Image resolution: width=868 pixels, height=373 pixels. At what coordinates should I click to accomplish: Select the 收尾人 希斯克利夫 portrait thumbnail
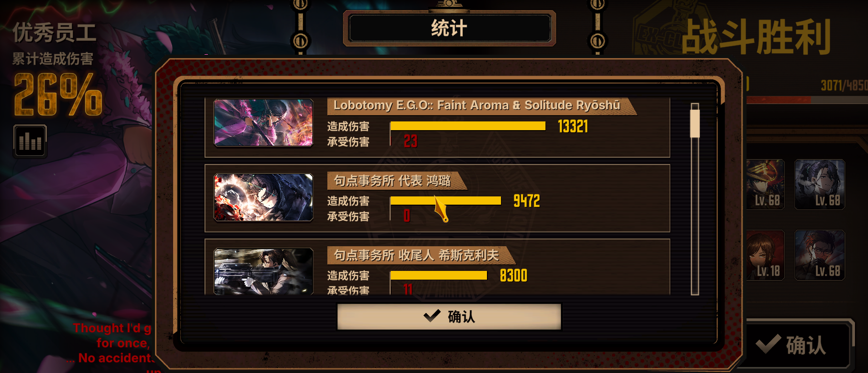click(264, 271)
